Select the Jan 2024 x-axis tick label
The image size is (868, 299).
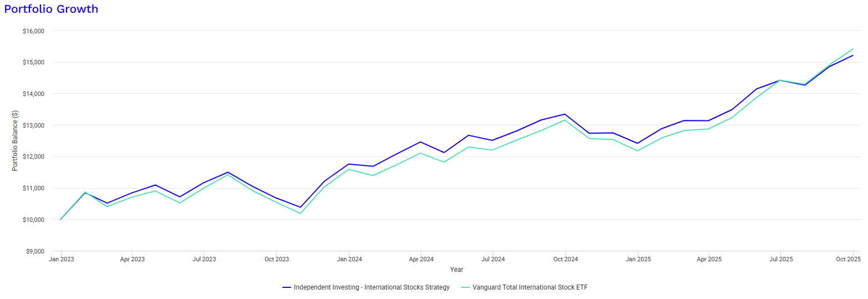point(349,259)
